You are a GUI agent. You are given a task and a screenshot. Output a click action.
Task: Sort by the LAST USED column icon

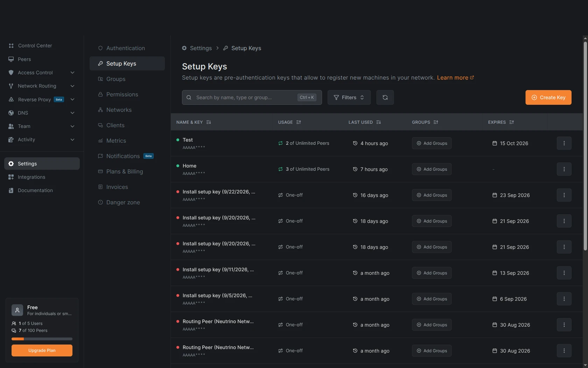(x=378, y=122)
